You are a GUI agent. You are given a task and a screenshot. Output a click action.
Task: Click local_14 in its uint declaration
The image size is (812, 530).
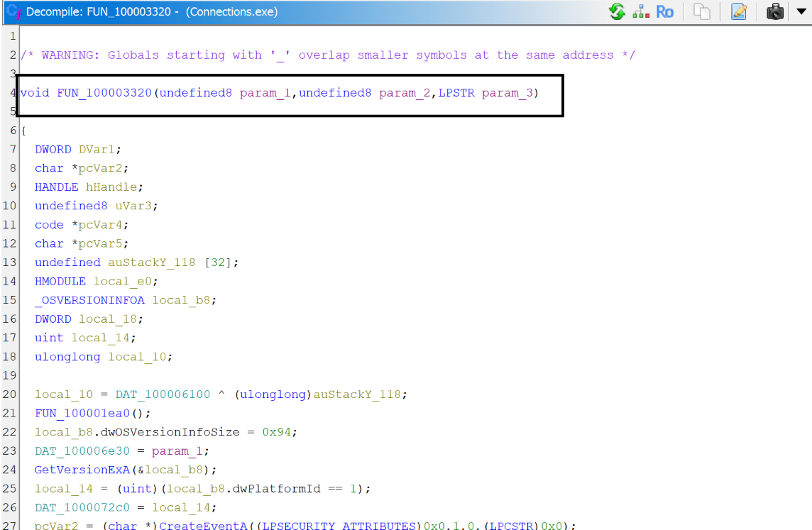click(101, 338)
